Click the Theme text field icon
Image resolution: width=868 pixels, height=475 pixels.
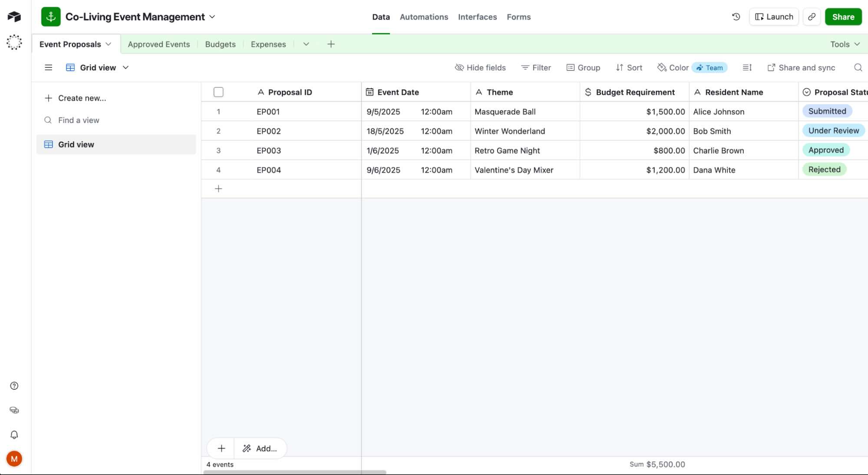click(x=479, y=92)
